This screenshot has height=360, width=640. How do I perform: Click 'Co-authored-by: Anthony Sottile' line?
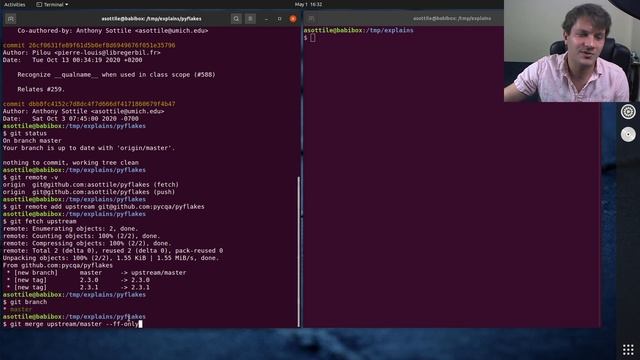coord(113,31)
